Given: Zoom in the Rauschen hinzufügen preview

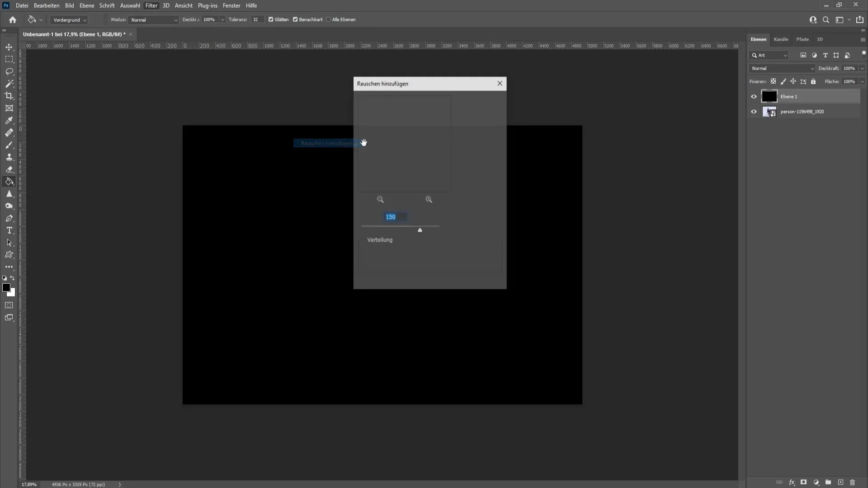Looking at the screenshot, I should point(429,199).
